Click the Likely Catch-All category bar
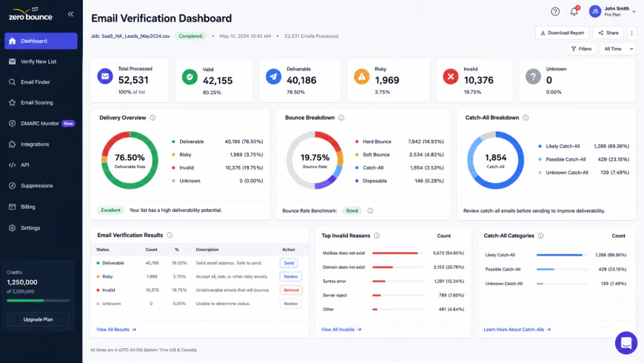The image size is (644, 363). [562, 255]
